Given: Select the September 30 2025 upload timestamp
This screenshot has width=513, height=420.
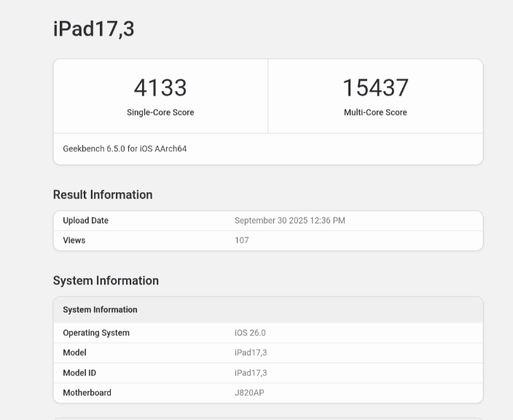Looking at the screenshot, I should coord(289,221).
